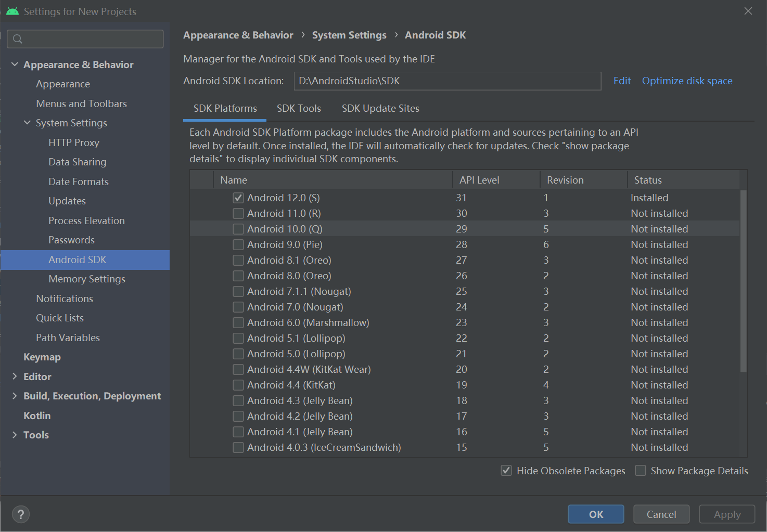The width and height of the screenshot is (767, 532).
Task: Check Android 4.4 (KitKat) platform
Action: (x=238, y=385)
